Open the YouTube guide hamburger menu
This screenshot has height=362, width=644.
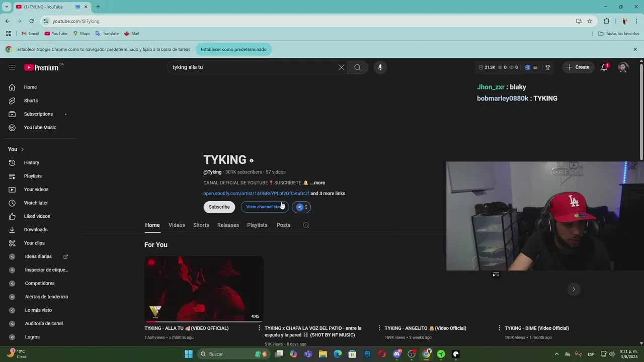click(x=12, y=67)
